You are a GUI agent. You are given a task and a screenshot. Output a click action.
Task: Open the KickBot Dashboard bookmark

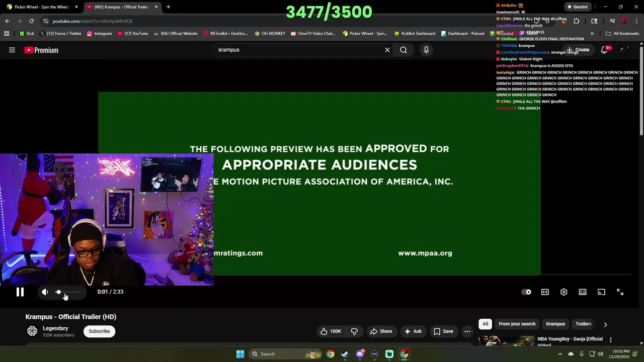[x=414, y=34]
